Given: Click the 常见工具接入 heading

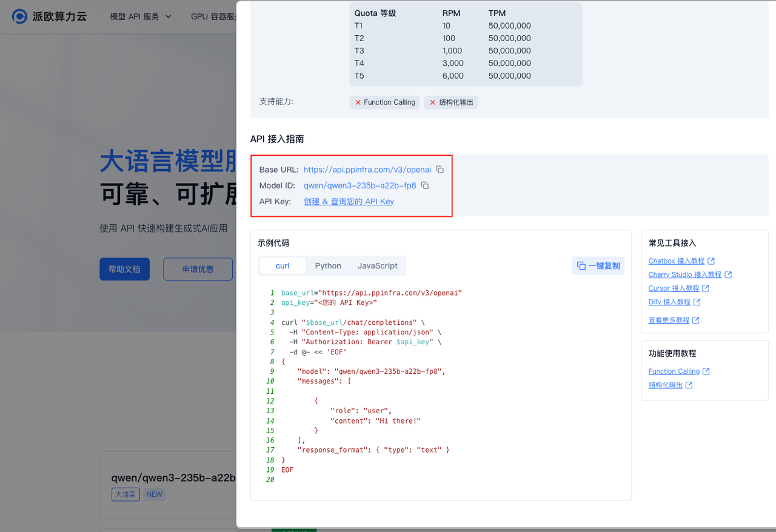Looking at the screenshot, I should pos(672,243).
